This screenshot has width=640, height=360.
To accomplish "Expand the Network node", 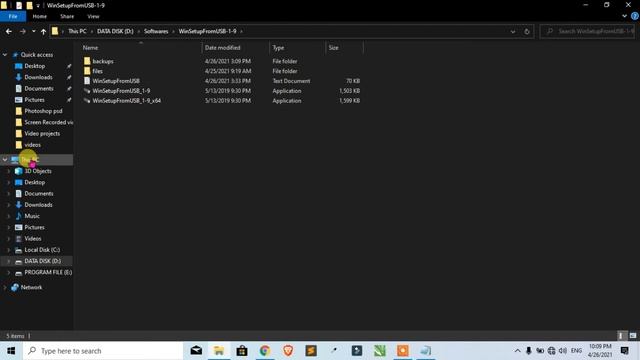I will click(5, 287).
